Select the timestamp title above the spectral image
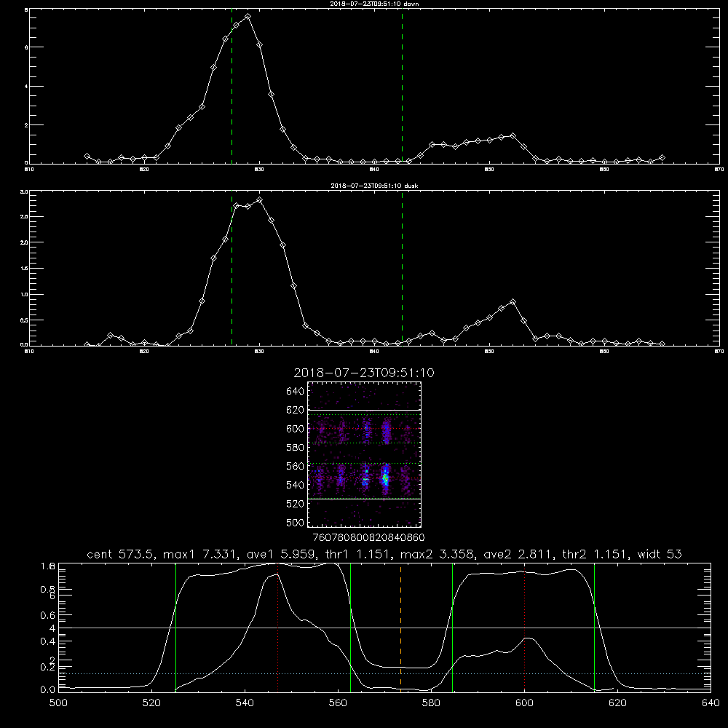The width and height of the screenshot is (728, 728). point(364,373)
